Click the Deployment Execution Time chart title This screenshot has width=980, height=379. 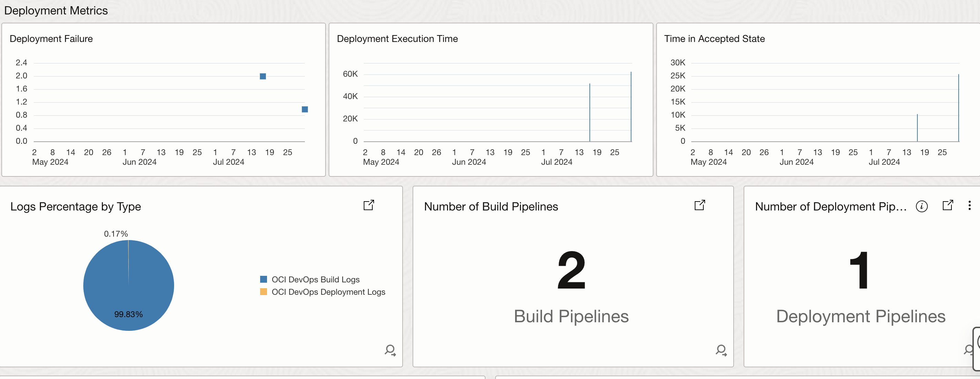[x=397, y=39]
